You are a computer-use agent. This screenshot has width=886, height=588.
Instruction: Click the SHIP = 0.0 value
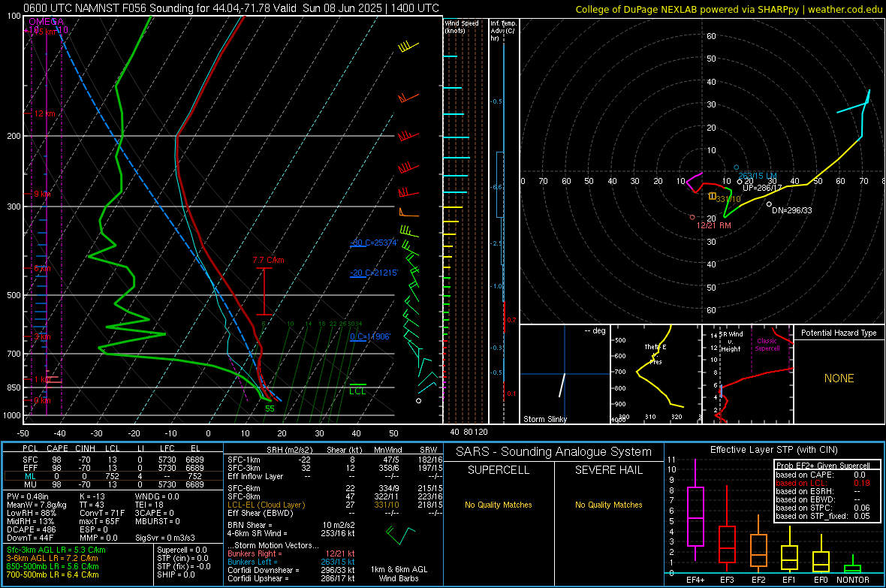click(176, 574)
